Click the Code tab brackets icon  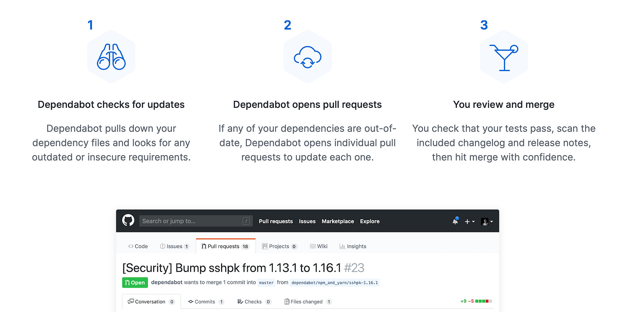point(130,246)
